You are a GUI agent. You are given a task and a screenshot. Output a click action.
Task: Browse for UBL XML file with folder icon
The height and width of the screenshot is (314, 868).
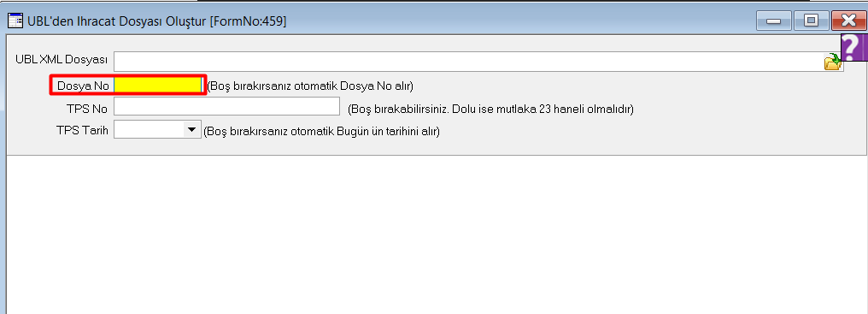point(833,62)
